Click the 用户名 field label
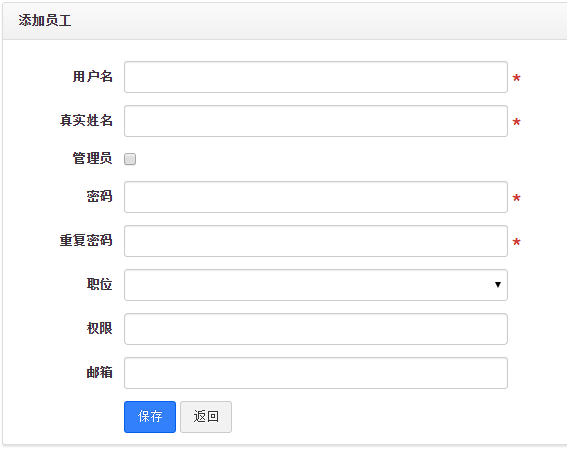 pyautogui.click(x=92, y=76)
